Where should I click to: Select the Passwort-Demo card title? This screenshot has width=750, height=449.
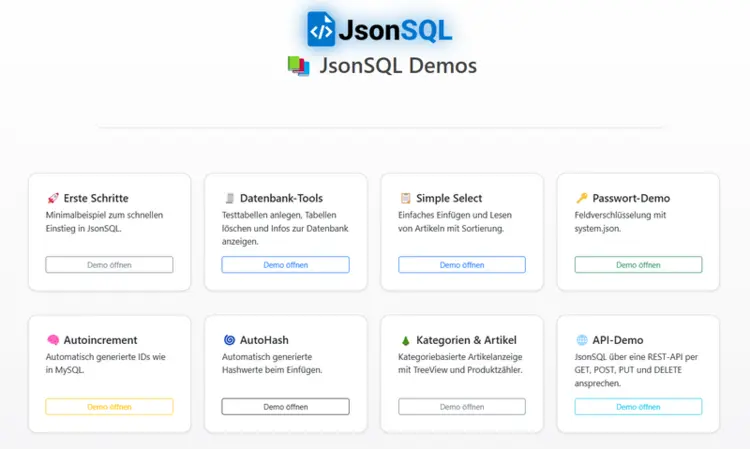click(630, 198)
